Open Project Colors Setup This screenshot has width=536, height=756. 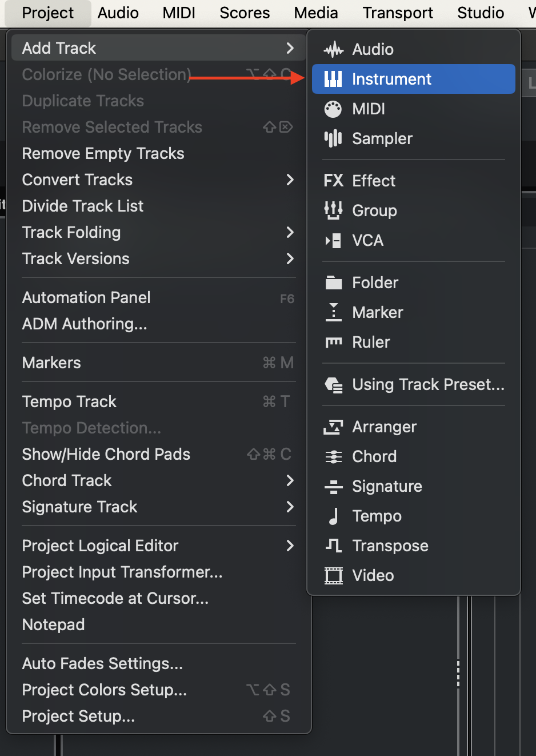(105, 690)
